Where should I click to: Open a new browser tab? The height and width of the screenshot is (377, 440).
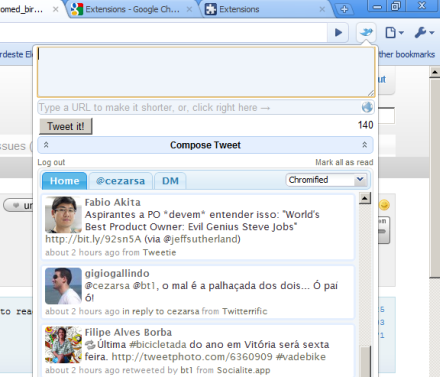click(x=344, y=9)
